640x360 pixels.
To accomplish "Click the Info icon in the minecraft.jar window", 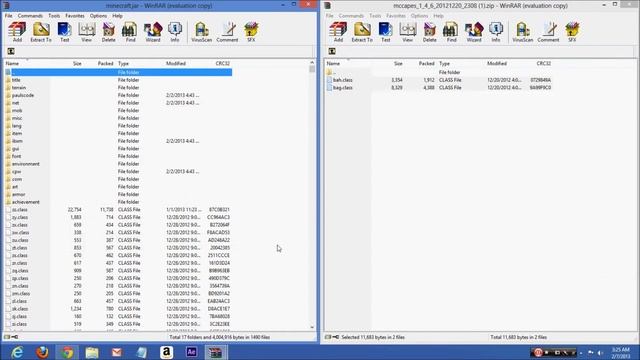I will tap(175, 32).
